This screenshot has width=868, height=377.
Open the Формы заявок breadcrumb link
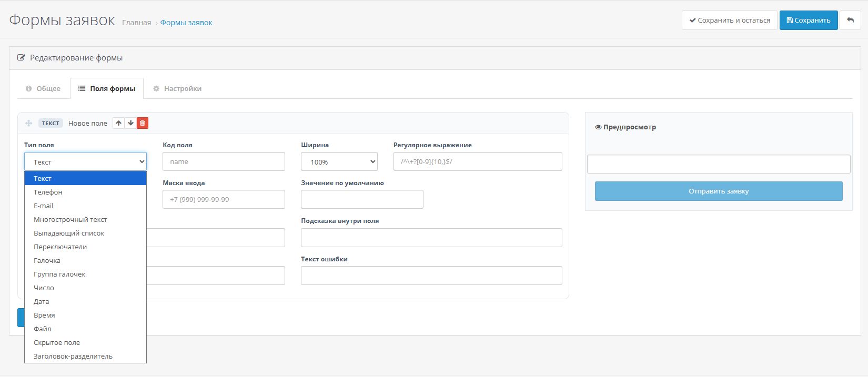click(x=186, y=23)
